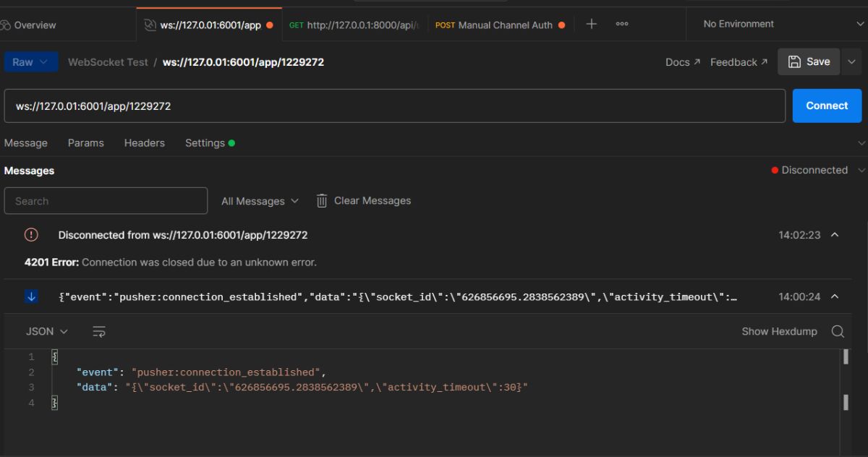Open the All Messages filter dropdown
Screen dimensions: 868x457
click(260, 201)
